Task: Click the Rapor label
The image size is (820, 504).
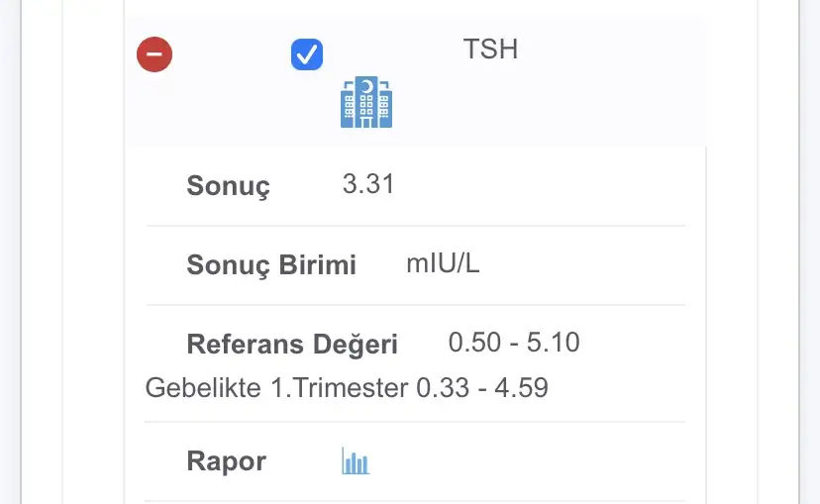Action: click(x=227, y=461)
